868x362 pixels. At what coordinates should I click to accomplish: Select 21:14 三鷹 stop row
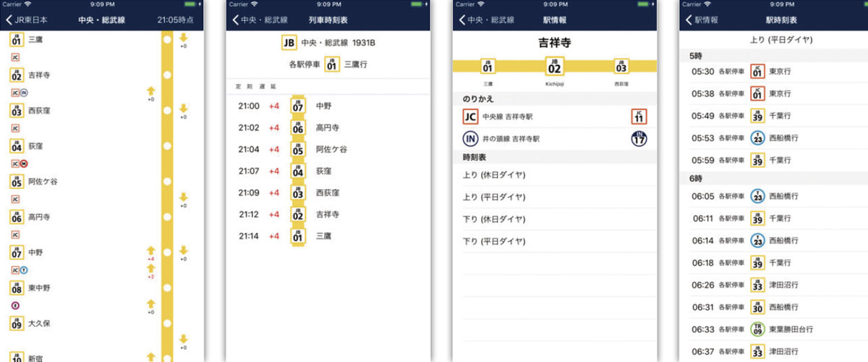(x=328, y=236)
